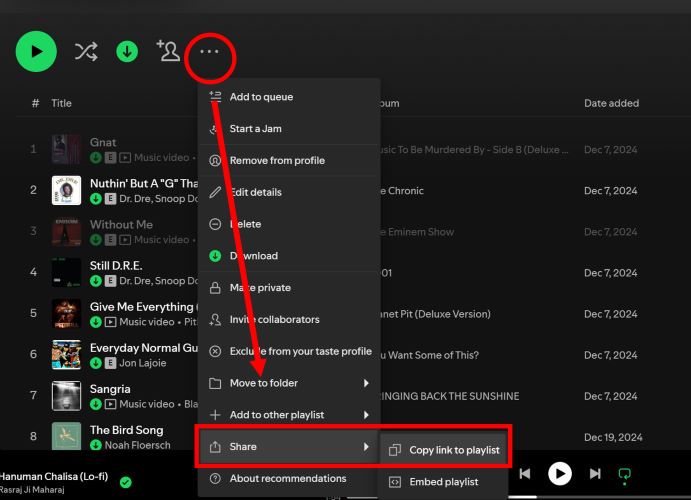Sort by the Title column header

61,103
